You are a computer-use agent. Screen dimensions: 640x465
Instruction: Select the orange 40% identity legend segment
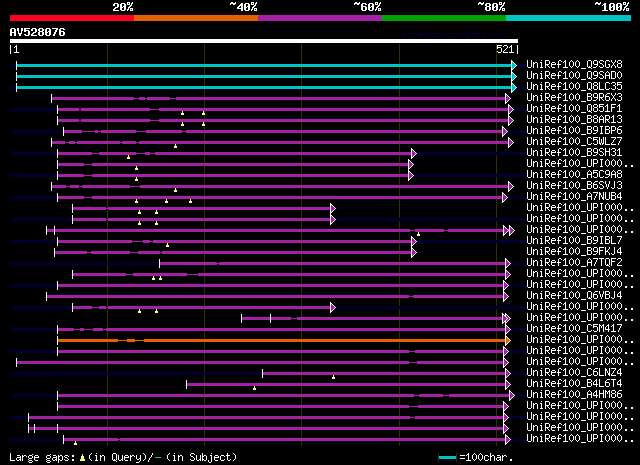point(196,18)
